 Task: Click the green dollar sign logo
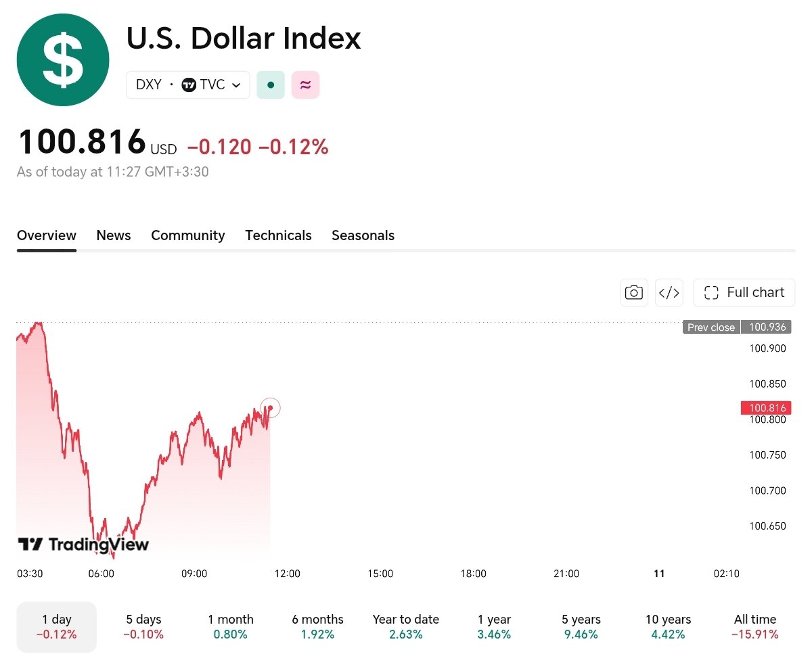coord(63,60)
